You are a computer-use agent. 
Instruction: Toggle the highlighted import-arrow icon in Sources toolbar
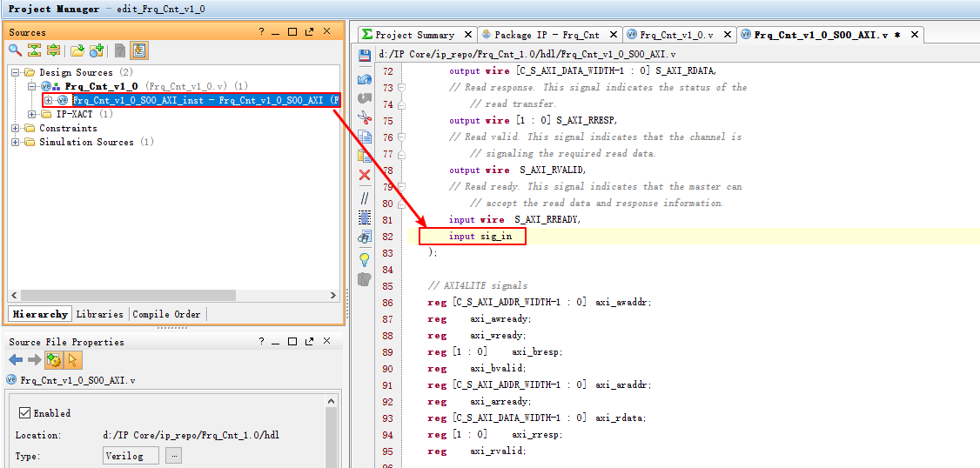click(x=138, y=50)
